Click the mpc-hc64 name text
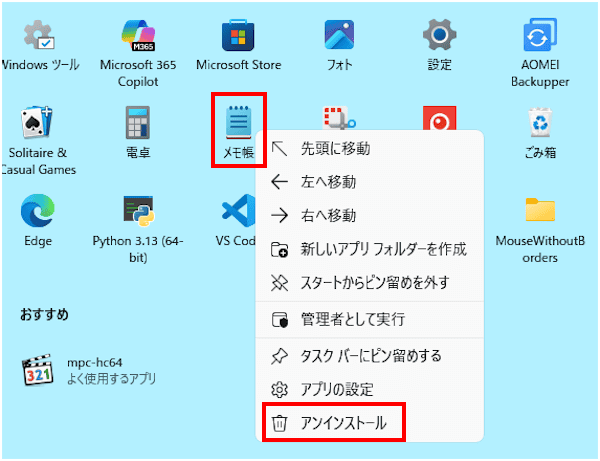This screenshot has width=600, height=461. point(95,363)
